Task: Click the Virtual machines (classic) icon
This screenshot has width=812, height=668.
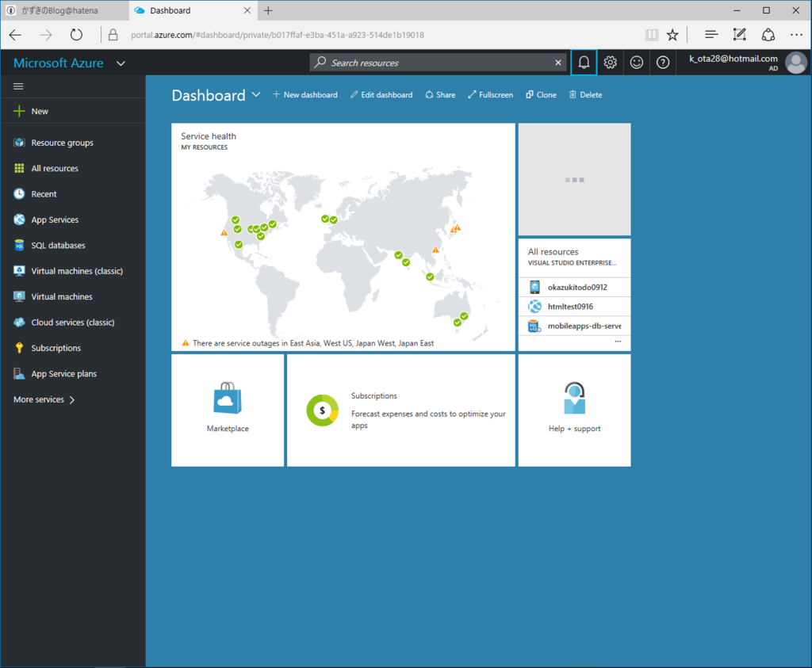Action: tap(19, 271)
